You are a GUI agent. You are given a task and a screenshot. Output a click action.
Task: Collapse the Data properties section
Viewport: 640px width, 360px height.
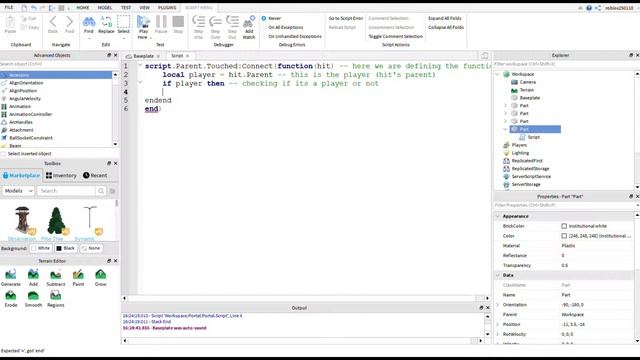pos(498,276)
